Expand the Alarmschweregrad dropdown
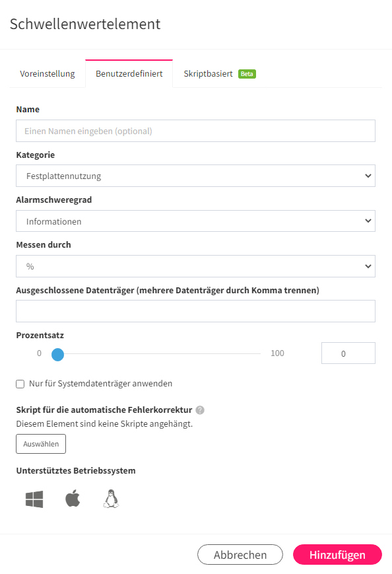This screenshot has width=392, height=574. click(x=195, y=221)
